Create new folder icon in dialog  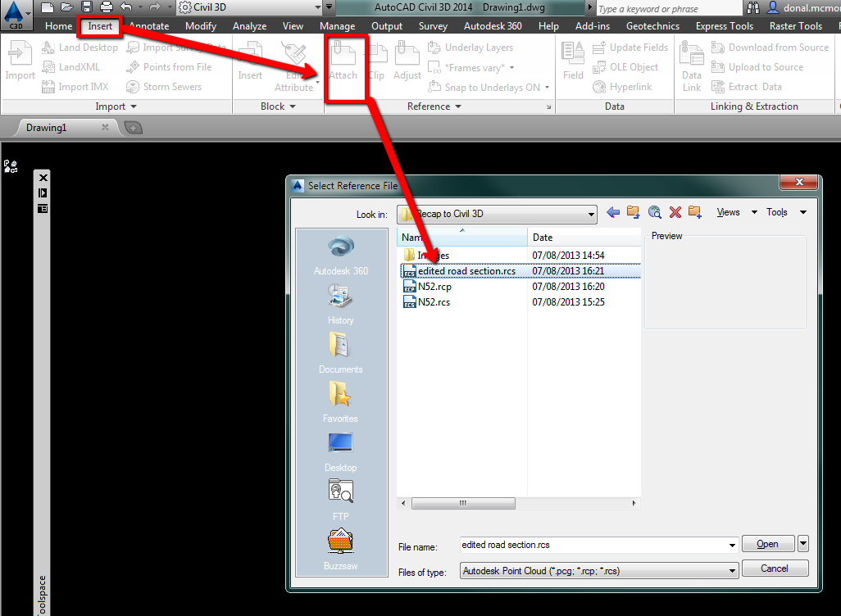tap(695, 212)
